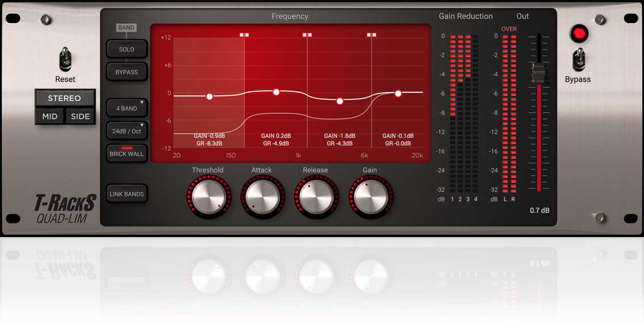The image size is (644, 329).
Task: Click the Threshold knob
Action: click(x=208, y=197)
